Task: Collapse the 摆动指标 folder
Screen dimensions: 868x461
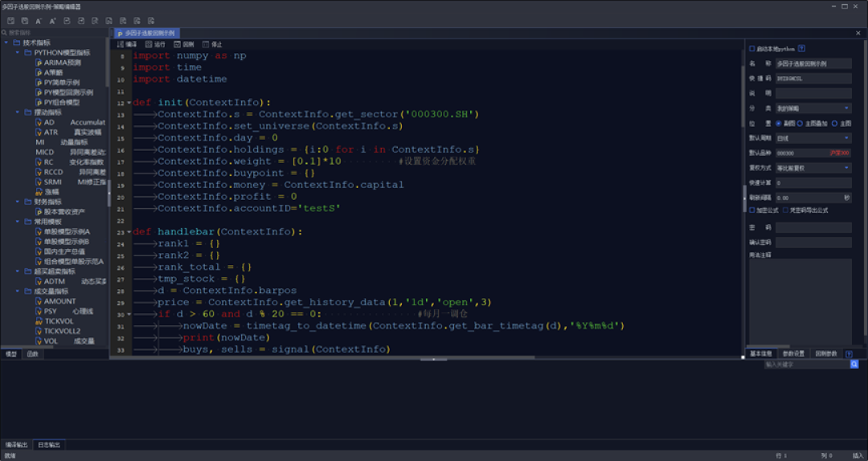Action: (17, 112)
